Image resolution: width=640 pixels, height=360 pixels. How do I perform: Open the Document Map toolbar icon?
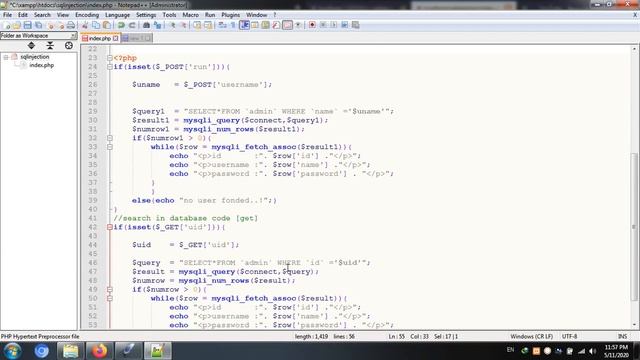265,25
